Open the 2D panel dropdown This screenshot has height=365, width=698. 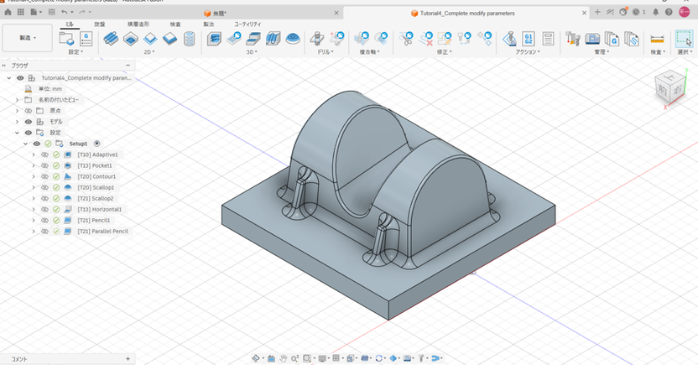click(x=149, y=52)
